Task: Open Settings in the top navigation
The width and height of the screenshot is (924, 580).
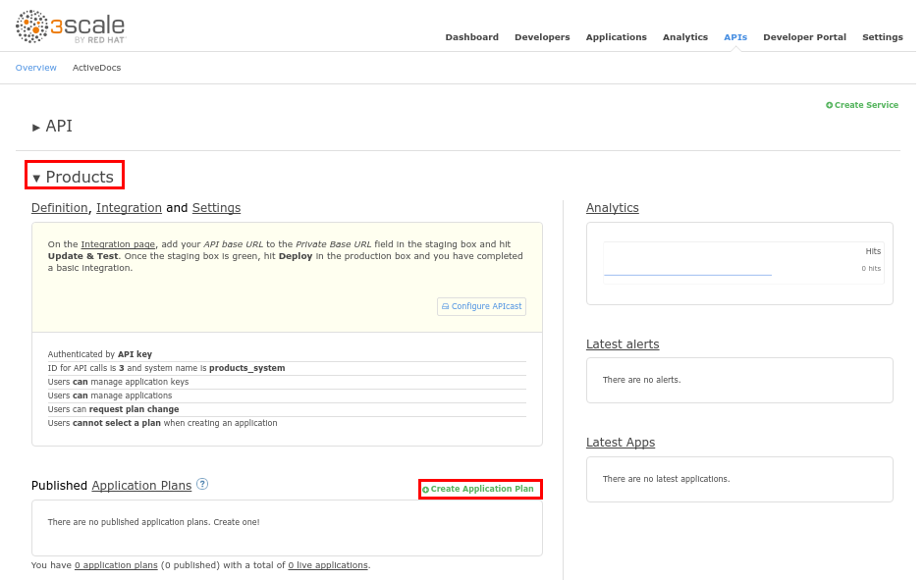Action: 882,37
